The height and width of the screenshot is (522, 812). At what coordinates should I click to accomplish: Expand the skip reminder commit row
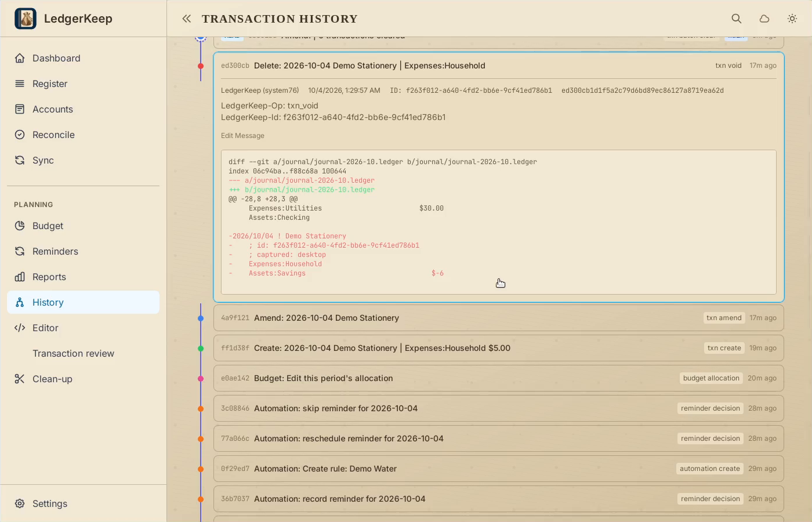(499, 408)
